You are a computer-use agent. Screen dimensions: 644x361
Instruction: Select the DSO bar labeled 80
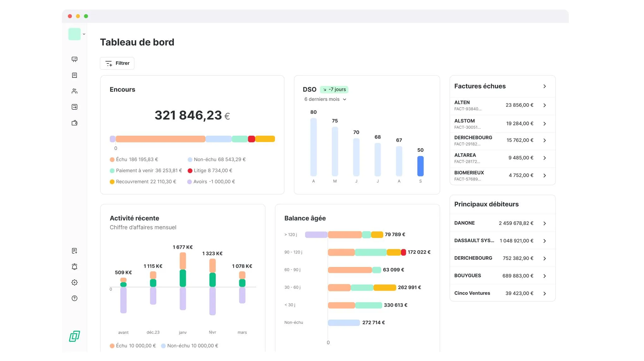313,147
